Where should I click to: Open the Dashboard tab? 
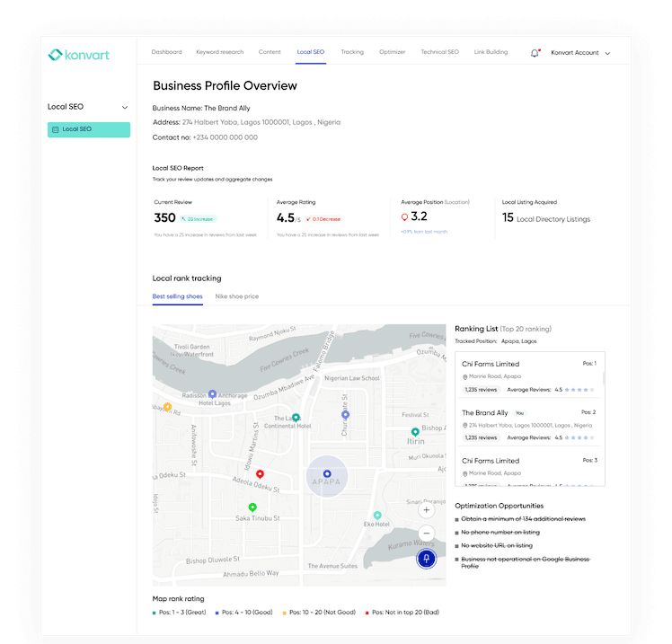click(x=166, y=52)
